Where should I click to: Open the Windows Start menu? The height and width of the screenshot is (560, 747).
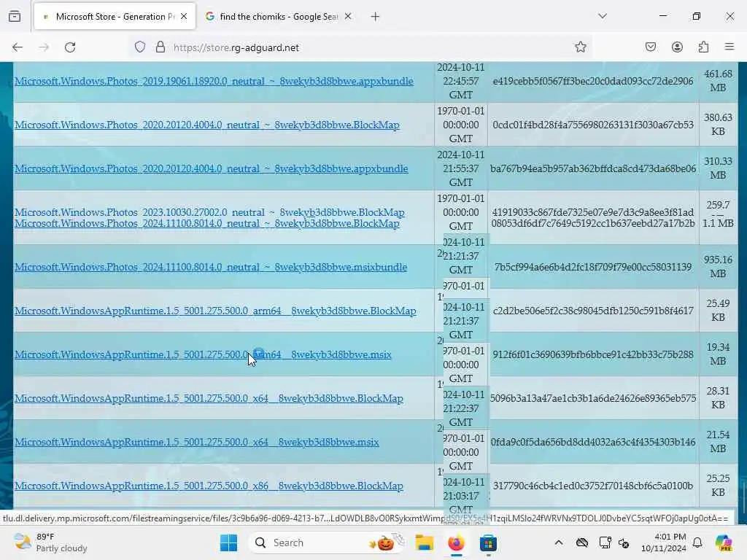coord(228,542)
